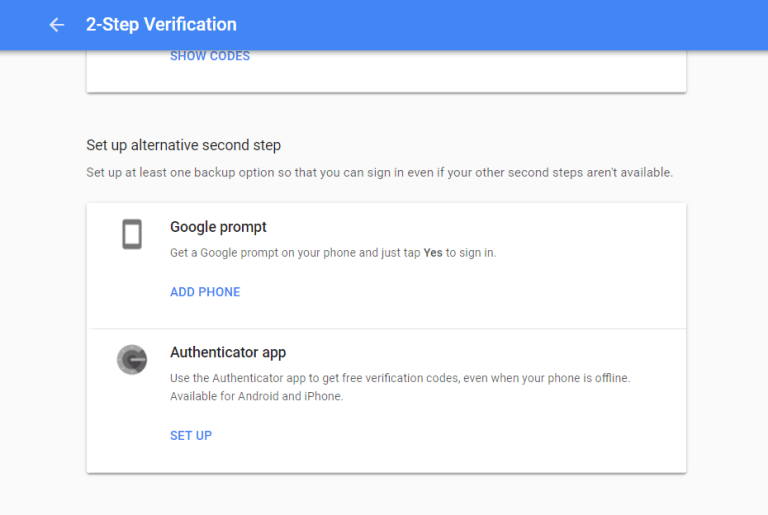The width and height of the screenshot is (768, 515).
Task: Open the SHOW CODES link
Action: (x=210, y=56)
